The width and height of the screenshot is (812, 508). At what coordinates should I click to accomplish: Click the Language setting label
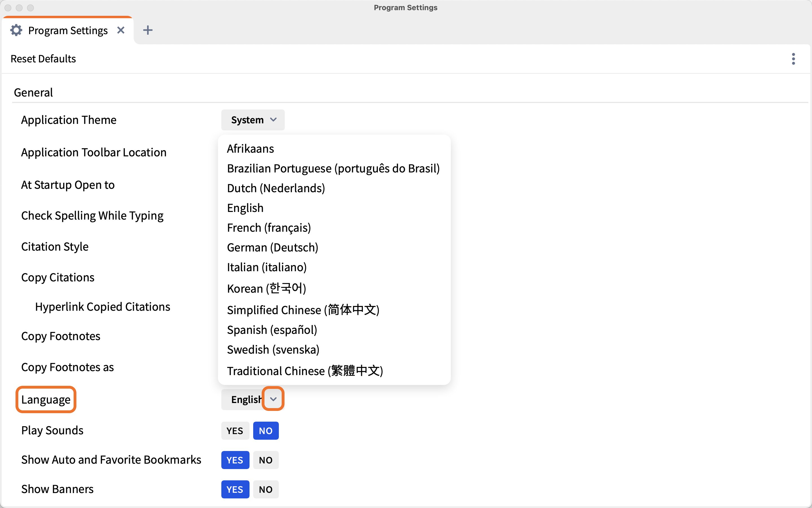[46, 399]
